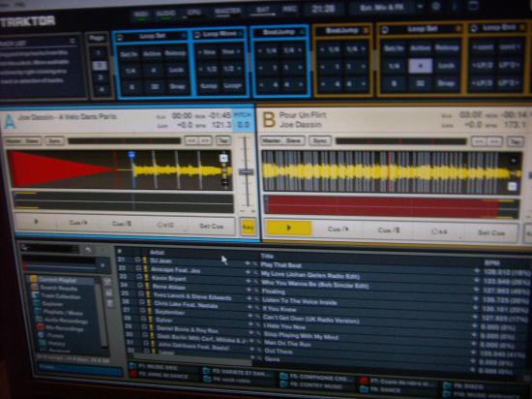The width and height of the screenshot is (532, 399).
Task: Click Lock in blue Loop Set
Action: tap(176, 70)
